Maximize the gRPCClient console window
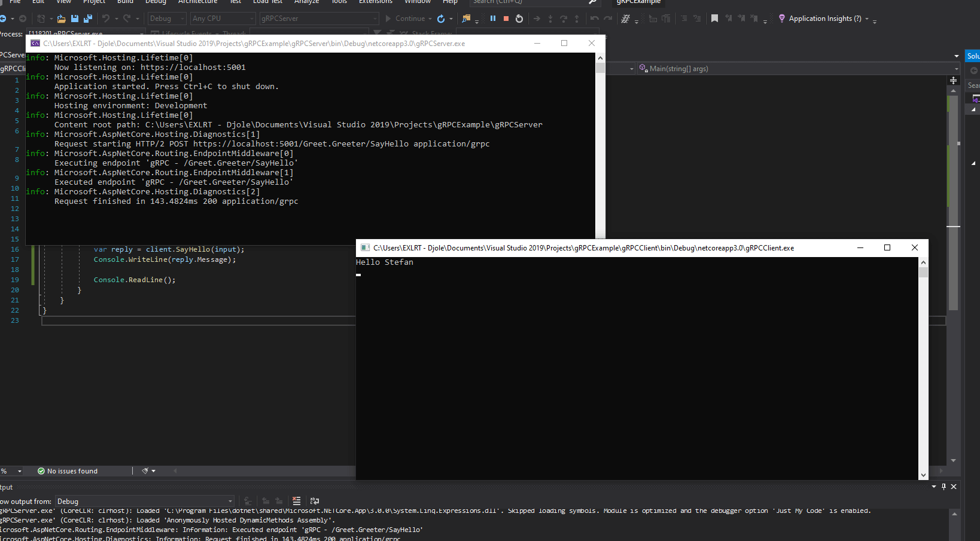The image size is (980, 541). 887,247
